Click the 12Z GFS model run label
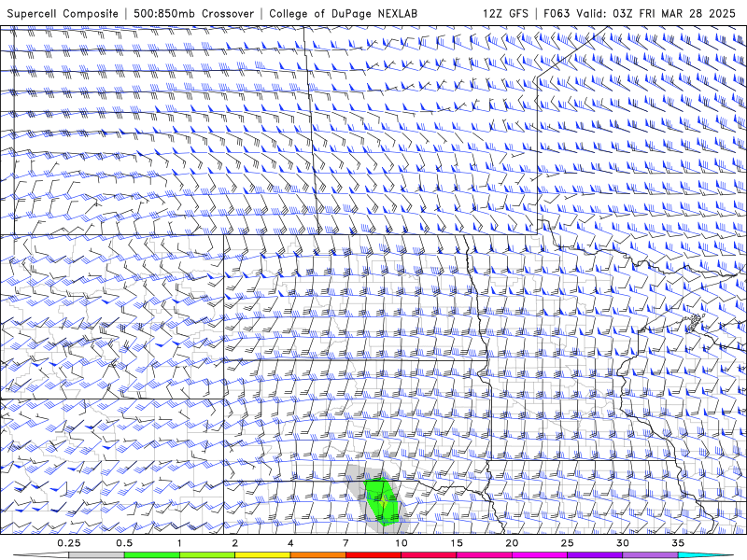 click(x=505, y=13)
